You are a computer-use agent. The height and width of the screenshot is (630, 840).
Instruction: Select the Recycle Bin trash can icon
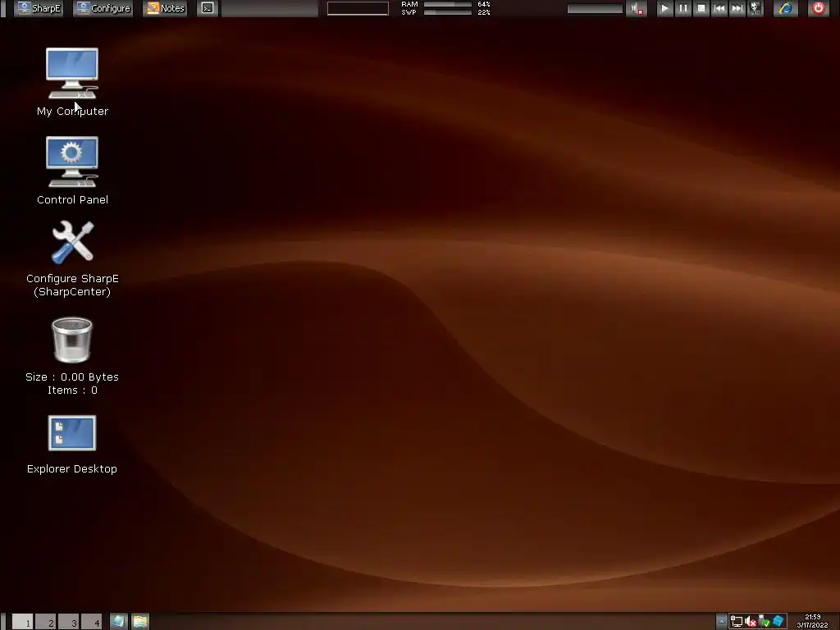(72, 340)
